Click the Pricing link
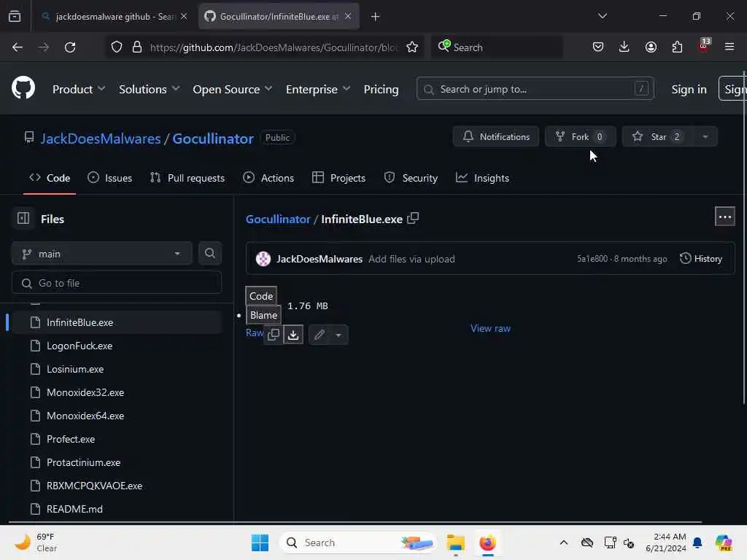The width and height of the screenshot is (747, 560). (x=381, y=89)
